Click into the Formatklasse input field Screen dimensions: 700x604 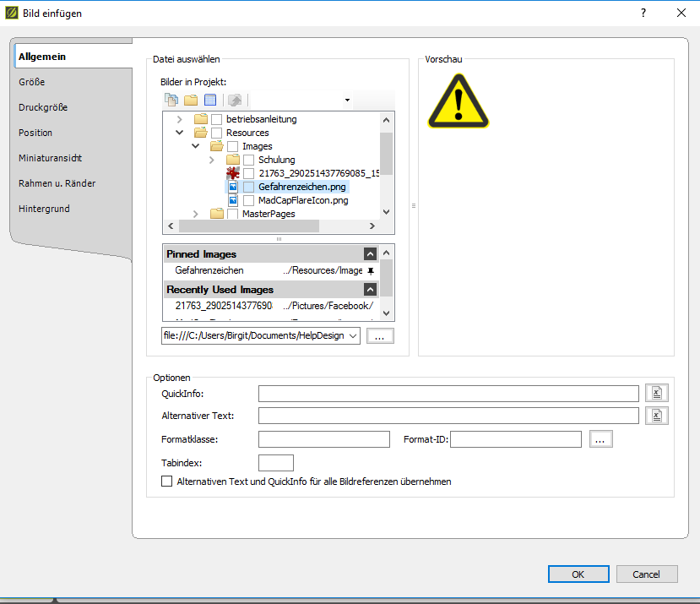pos(323,438)
